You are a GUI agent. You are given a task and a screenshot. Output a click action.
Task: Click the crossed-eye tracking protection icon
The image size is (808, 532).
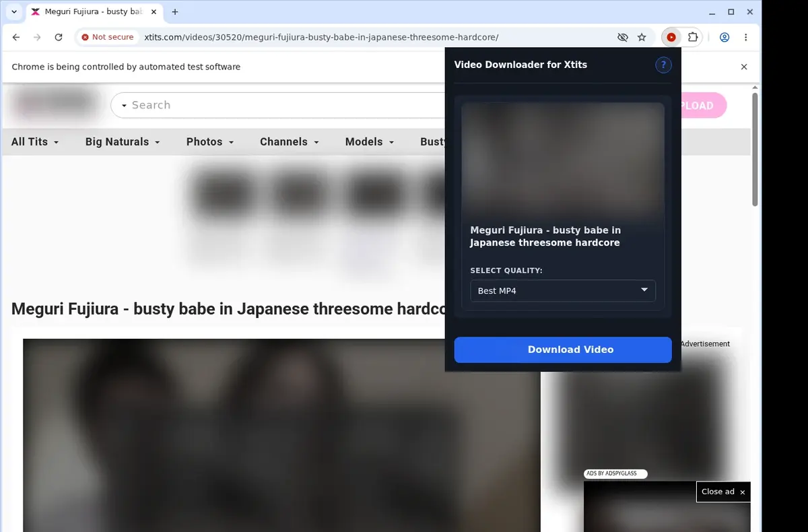coord(622,37)
